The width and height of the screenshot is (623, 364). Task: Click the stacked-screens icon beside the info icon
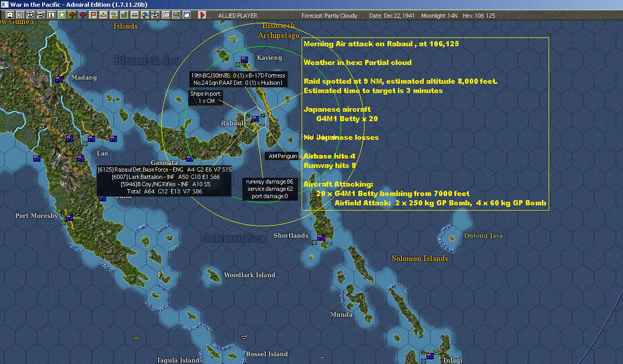point(41,15)
